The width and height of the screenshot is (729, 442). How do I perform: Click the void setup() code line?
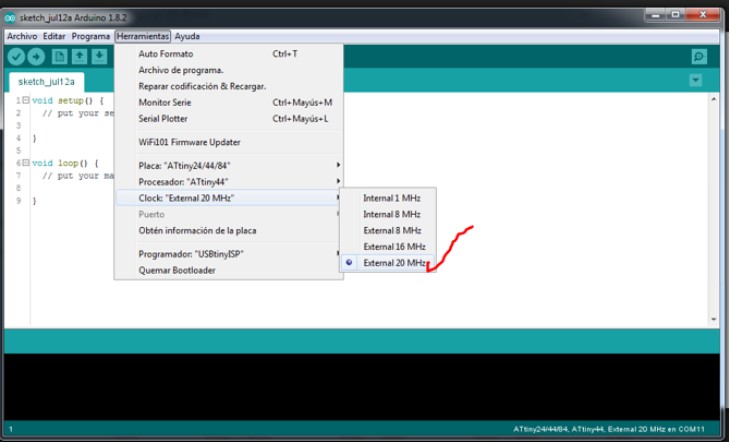[68, 100]
